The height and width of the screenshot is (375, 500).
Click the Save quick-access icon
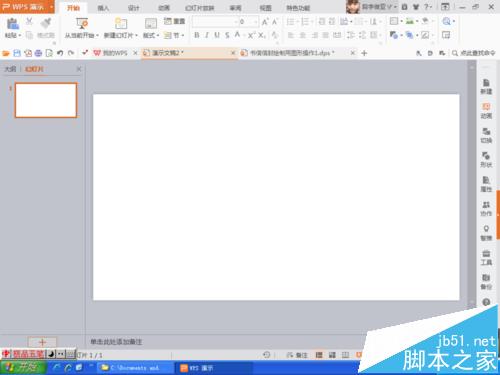17,53
